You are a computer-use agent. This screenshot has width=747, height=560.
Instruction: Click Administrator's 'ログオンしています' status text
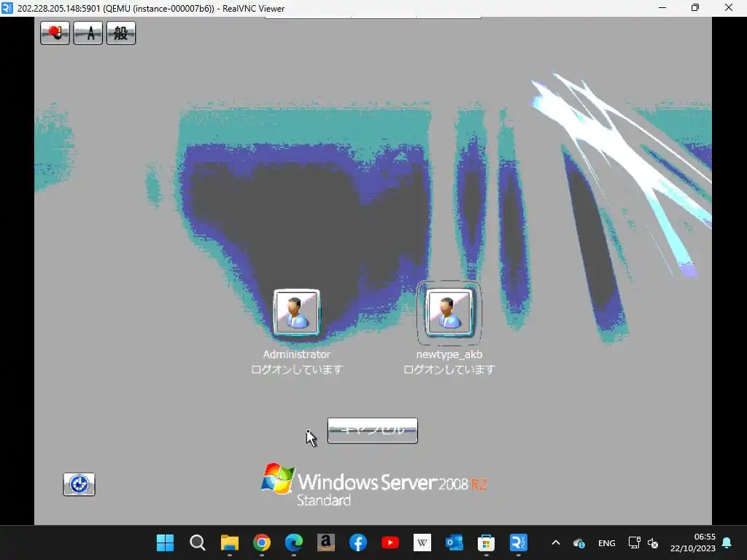point(297,370)
